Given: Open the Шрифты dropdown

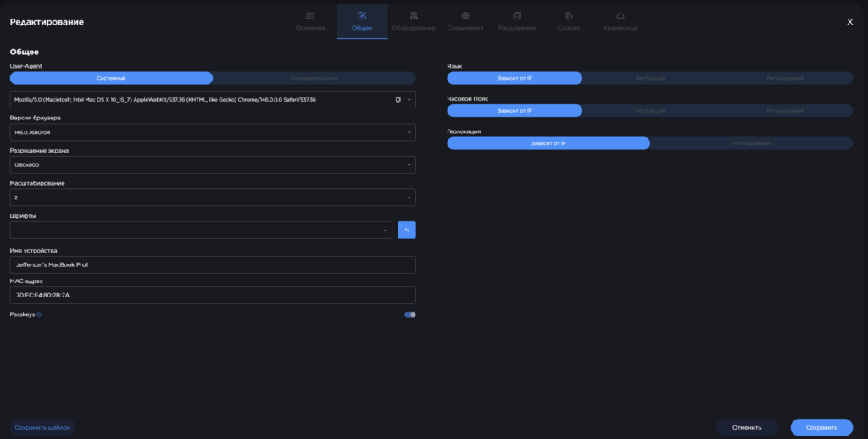Looking at the screenshot, I should pos(201,231).
